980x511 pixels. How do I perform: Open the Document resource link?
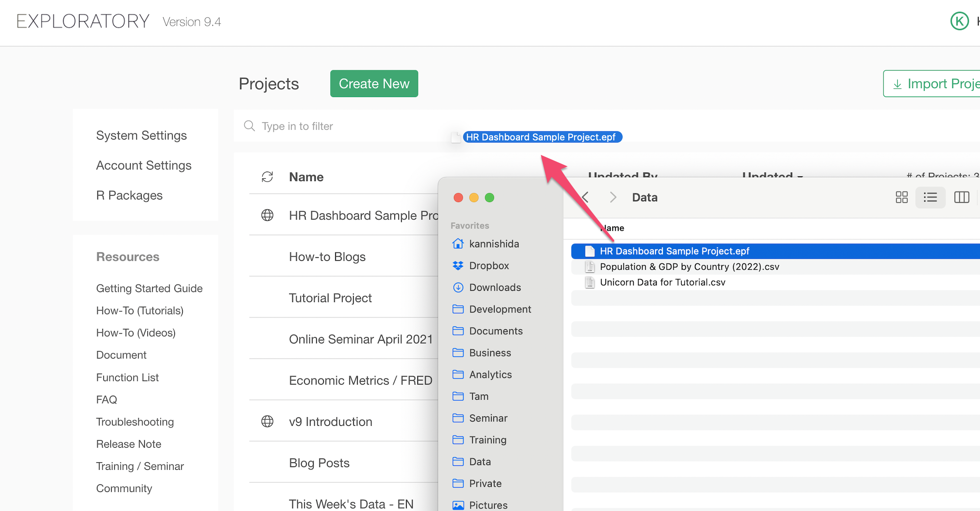(x=121, y=355)
